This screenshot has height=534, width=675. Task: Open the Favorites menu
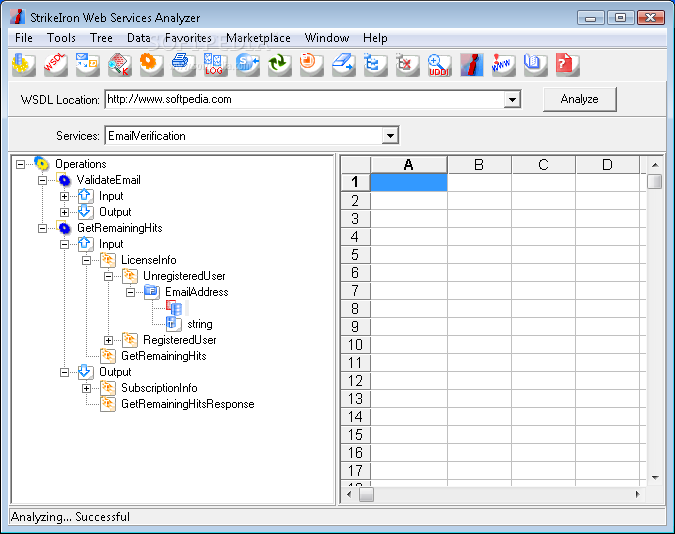point(189,38)
